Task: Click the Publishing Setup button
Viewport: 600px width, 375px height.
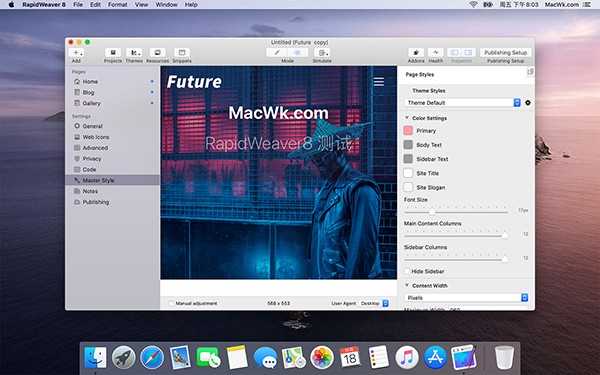Action: coord(505,52)
